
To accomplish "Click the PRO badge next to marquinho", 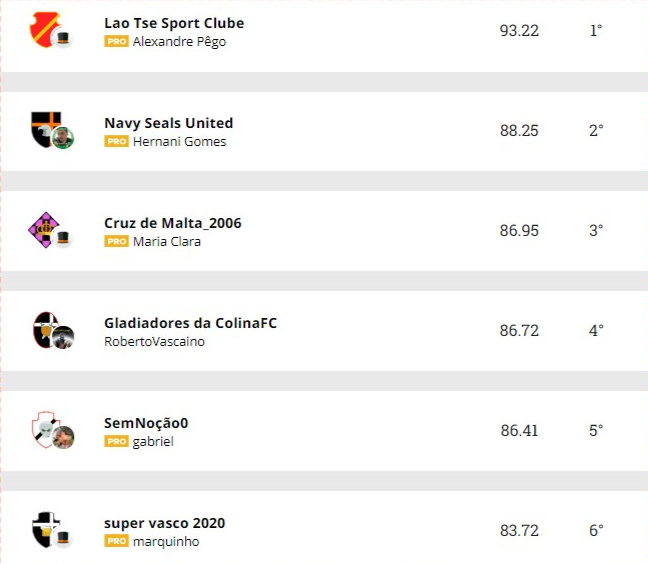I will pyautogui.click(x=116, y=542).
